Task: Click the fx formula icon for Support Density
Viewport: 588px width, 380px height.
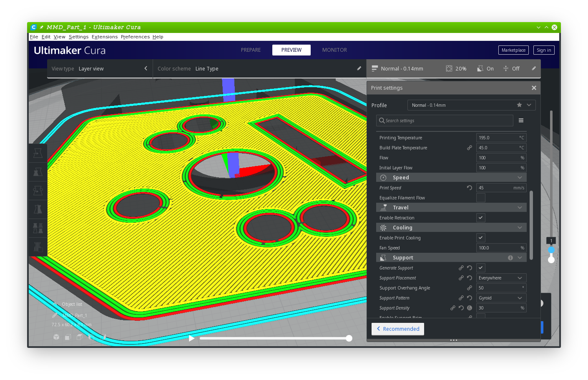Action: (470, 308)
